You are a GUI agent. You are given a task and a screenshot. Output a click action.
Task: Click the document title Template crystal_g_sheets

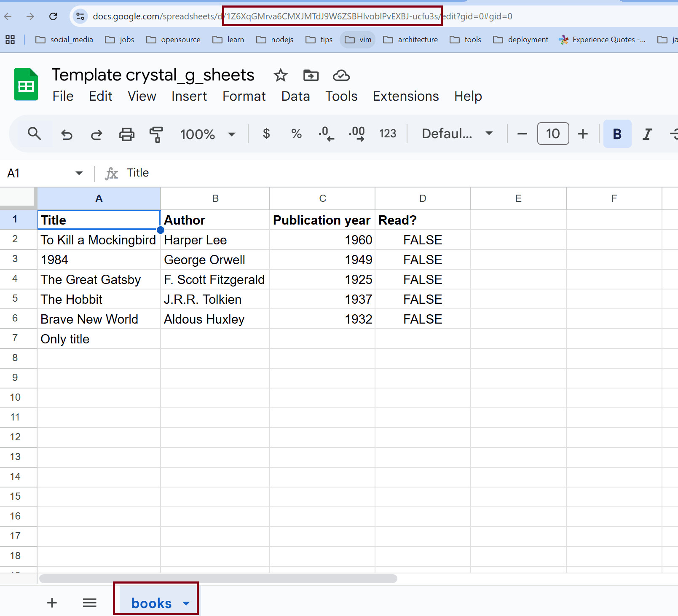pos(153,75)
